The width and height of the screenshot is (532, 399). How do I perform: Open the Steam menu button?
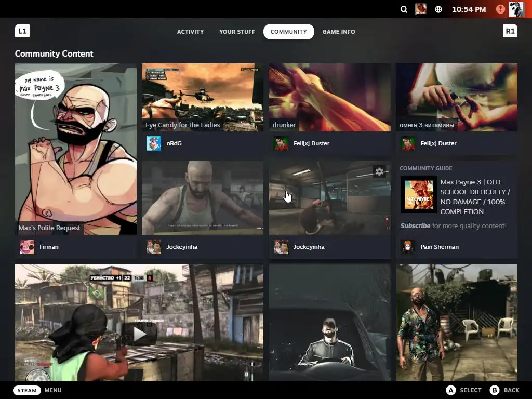[27, 390]
